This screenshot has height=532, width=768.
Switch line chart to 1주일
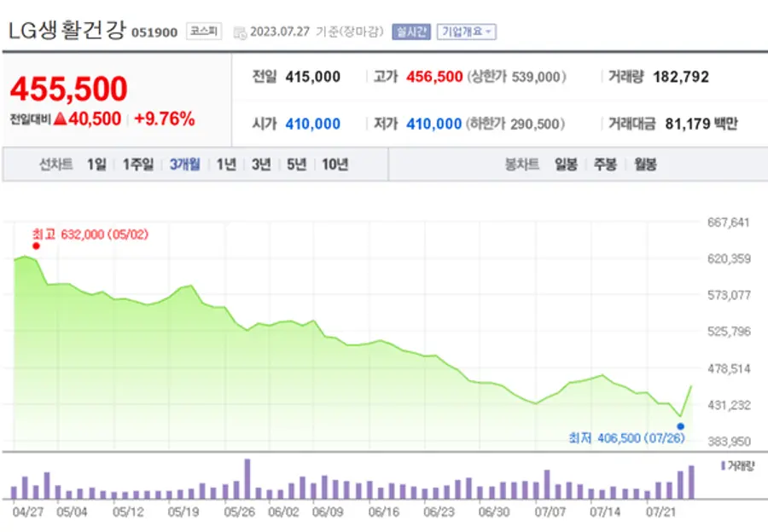(x=137, y=165)
